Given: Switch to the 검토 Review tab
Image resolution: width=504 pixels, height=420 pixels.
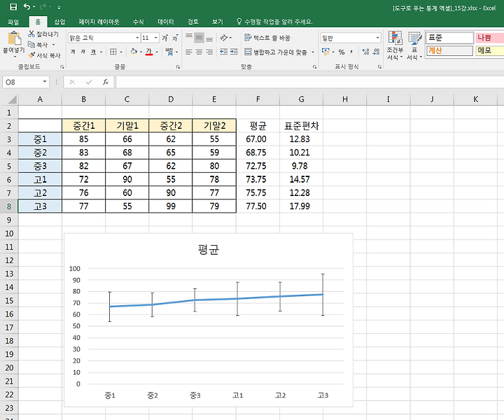Looking at the screenshot, I should pyautogui.click(x=193, y=22).
